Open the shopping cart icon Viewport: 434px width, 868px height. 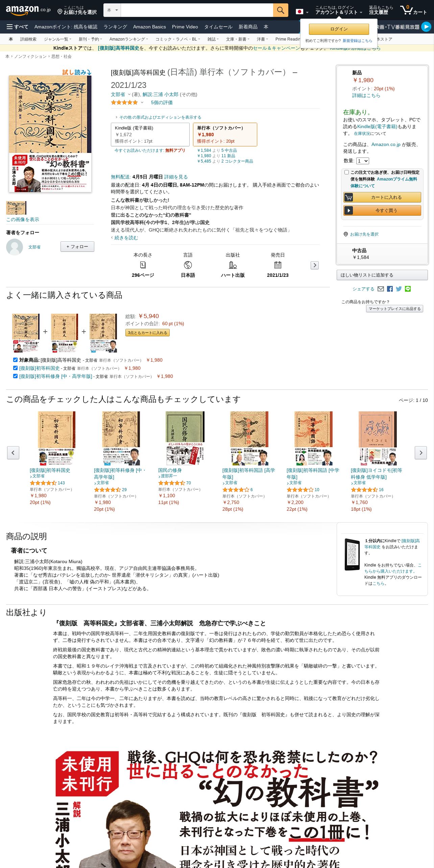click(413, 10)
